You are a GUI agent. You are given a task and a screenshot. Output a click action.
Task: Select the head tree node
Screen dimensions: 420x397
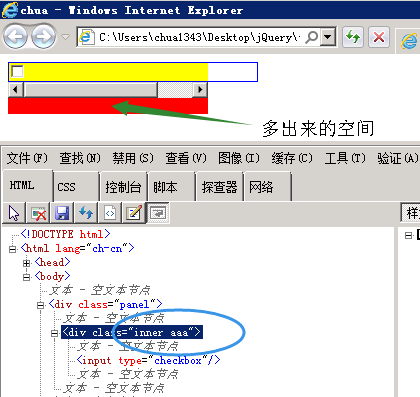point(53,262)
